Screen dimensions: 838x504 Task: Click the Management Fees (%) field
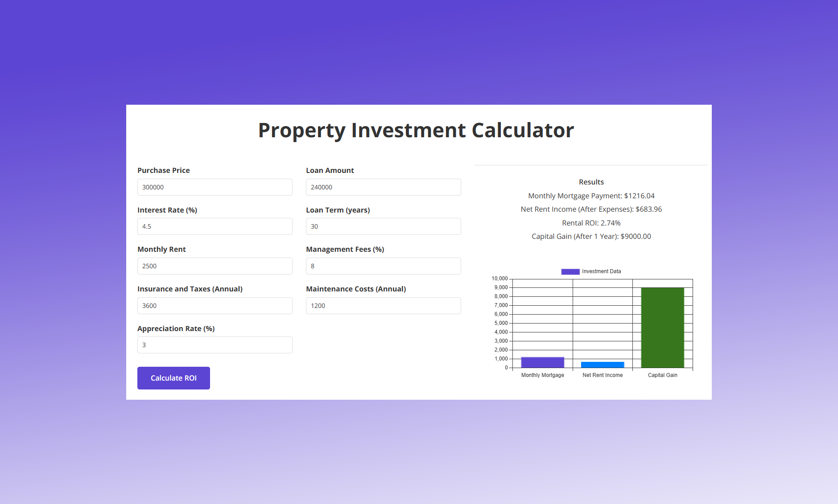click(x=383, y=266)
